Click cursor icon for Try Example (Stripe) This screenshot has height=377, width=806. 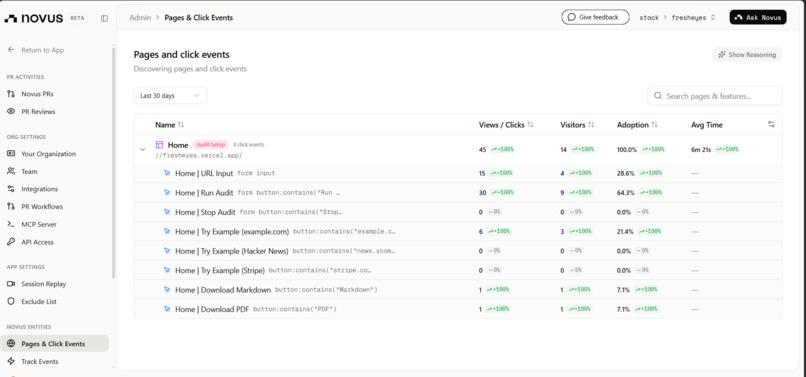pyautogui.click(x=167, y=270)
